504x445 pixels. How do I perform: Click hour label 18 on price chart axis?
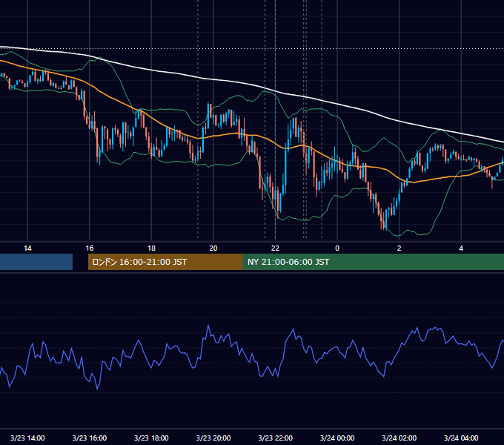click(x=151, y=248)
